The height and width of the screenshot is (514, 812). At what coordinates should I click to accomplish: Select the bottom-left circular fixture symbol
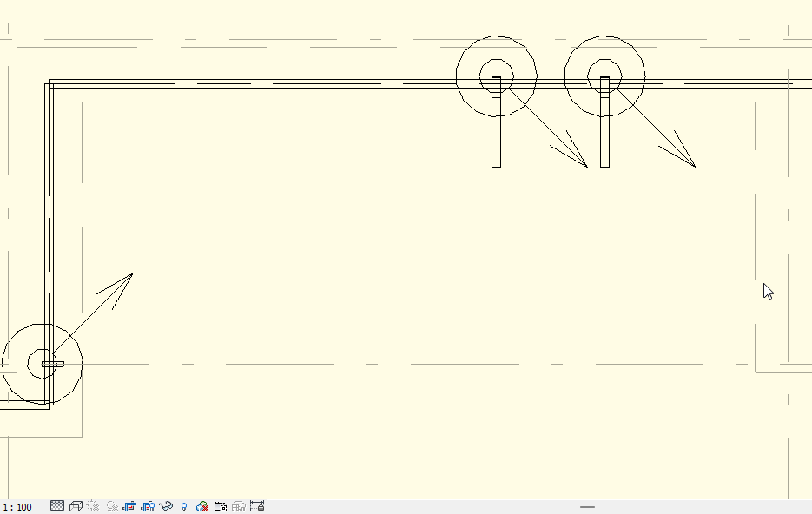[42, 364]
